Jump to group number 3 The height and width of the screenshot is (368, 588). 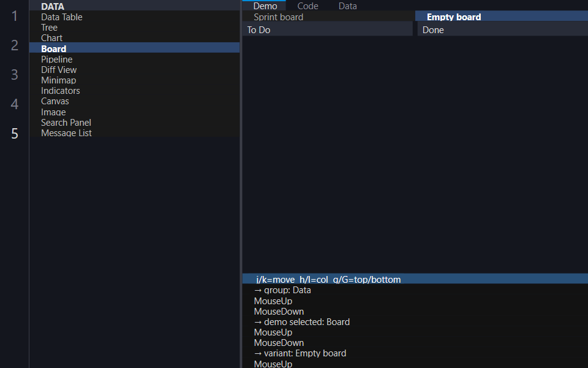coord(14,74)
